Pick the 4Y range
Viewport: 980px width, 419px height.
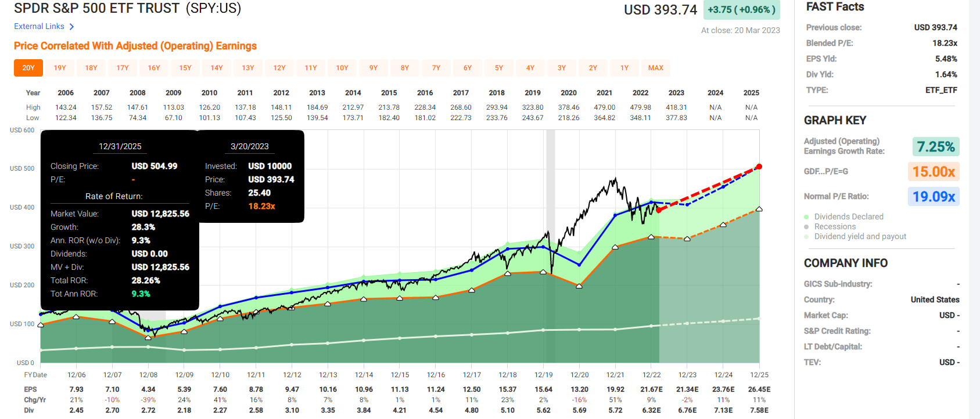point(530,68)
